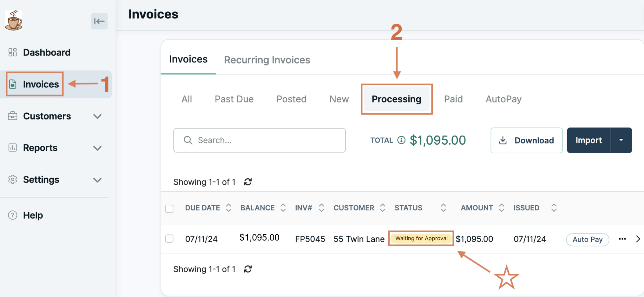Viewport: 644px width, 297px height.
Task: Open the three-dot menu for invoice FP5045
Action: 622,239
